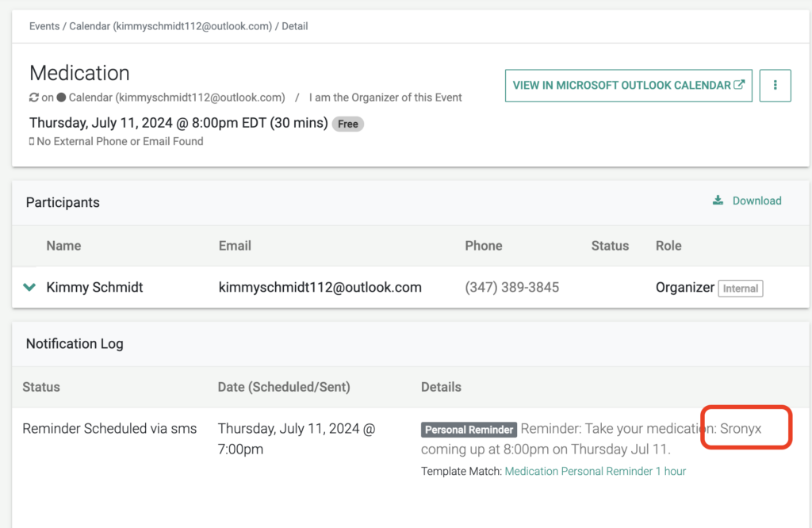
Task: Click phone number (347) 389-3845
Action: 511,287
